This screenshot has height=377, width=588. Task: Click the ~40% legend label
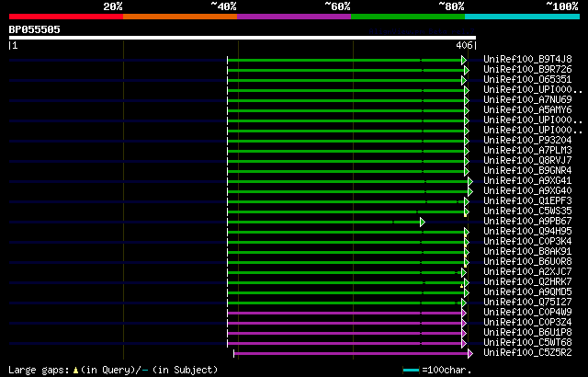click(223, 6)
